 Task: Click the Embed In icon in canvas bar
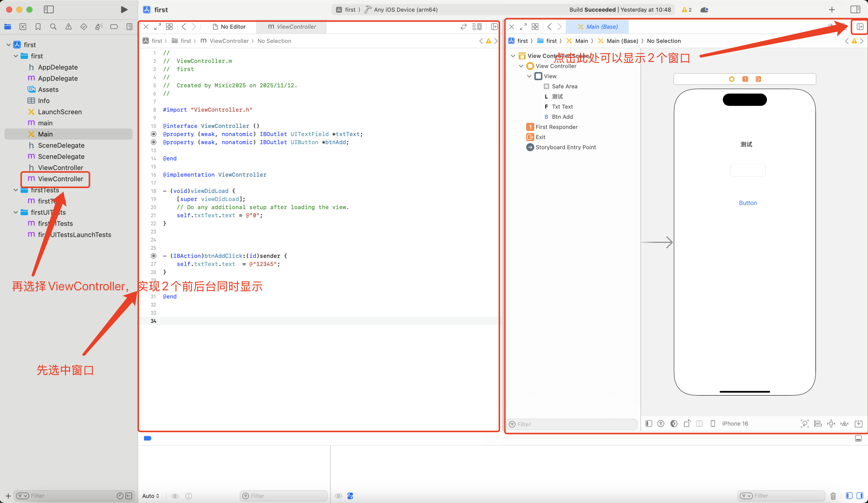(x=858, y=423)
